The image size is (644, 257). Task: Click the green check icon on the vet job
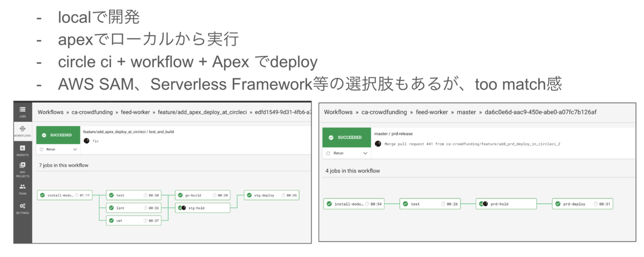click(112, 221)
